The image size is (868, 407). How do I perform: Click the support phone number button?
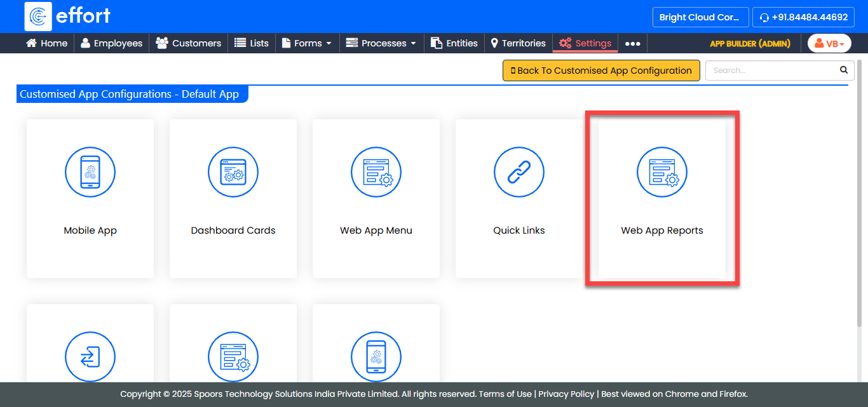(803, 17)
